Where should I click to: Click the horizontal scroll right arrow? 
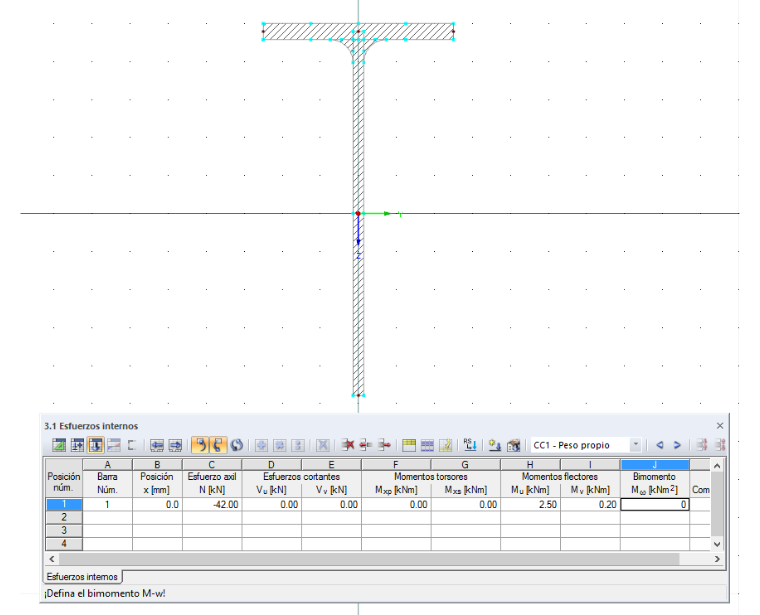[x=717, y=559]
